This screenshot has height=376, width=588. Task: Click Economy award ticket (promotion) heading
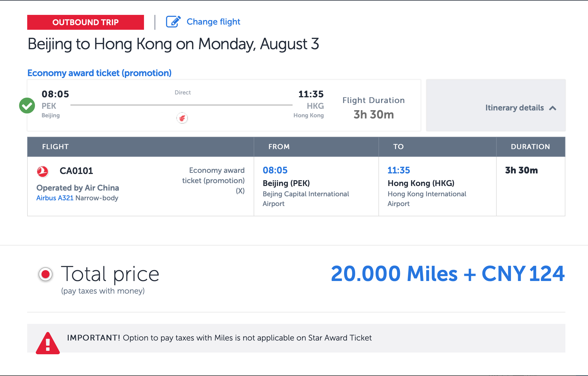click(99, 73)
